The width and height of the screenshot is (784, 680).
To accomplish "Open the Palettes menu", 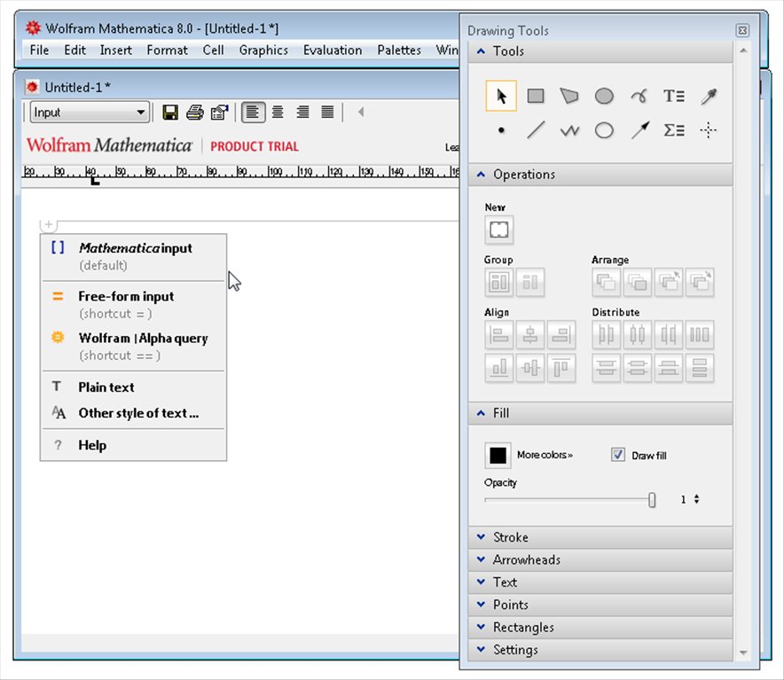I will (x=399, y=50).
